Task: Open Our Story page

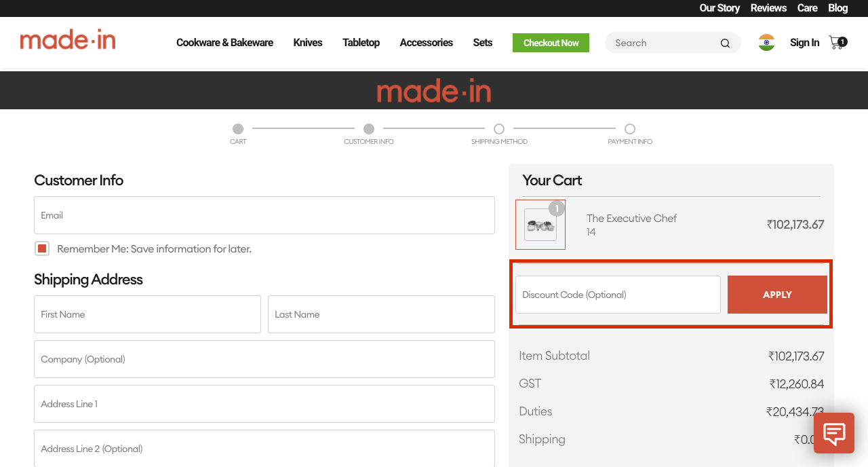Action: (x=719, y=8)
